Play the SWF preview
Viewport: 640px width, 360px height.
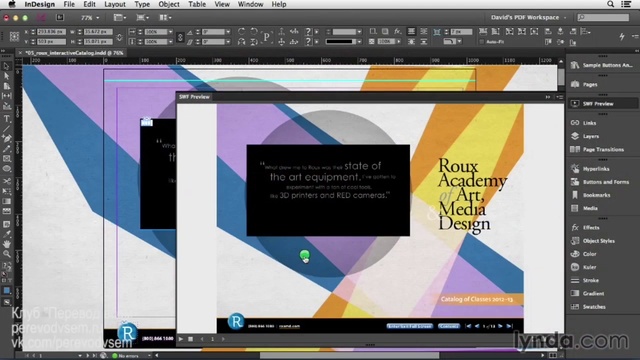(181, 339)
